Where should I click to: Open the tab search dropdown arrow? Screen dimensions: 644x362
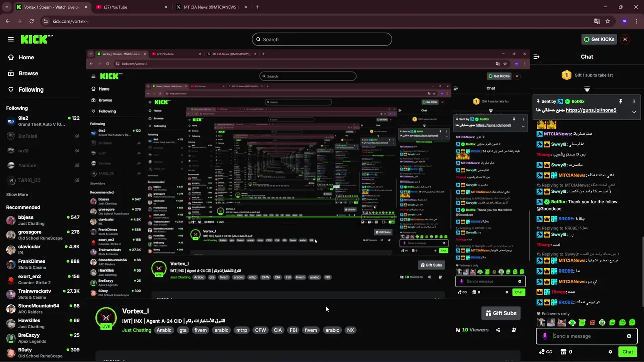tap(7, 7)
